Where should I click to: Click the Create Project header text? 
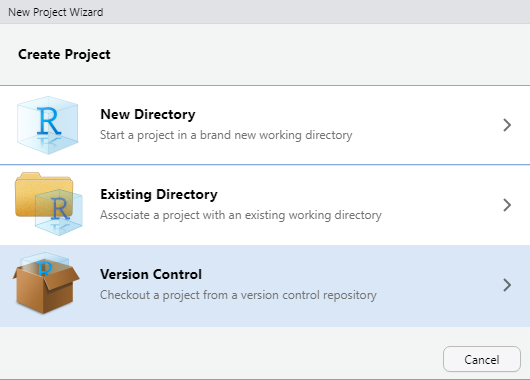tap(64, 54)
